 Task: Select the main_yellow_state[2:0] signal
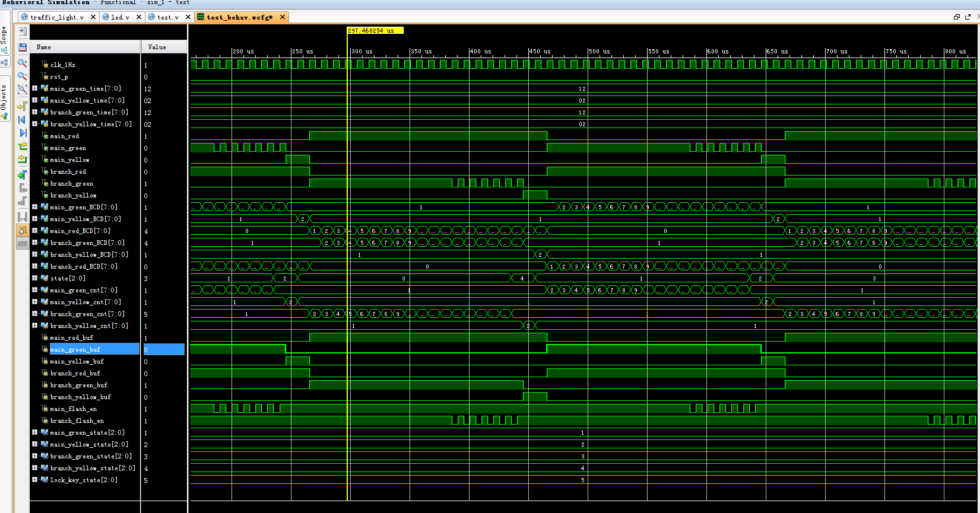[x=89, y=444]
